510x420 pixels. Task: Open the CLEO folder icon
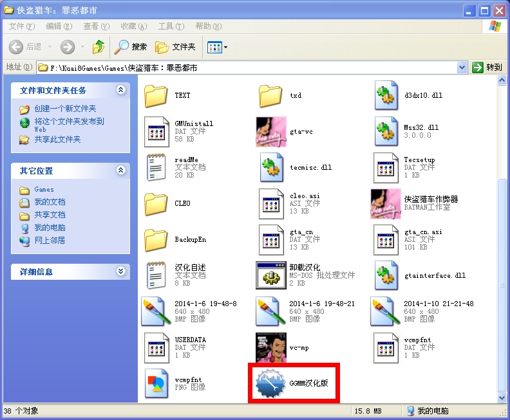coord(156,204)
